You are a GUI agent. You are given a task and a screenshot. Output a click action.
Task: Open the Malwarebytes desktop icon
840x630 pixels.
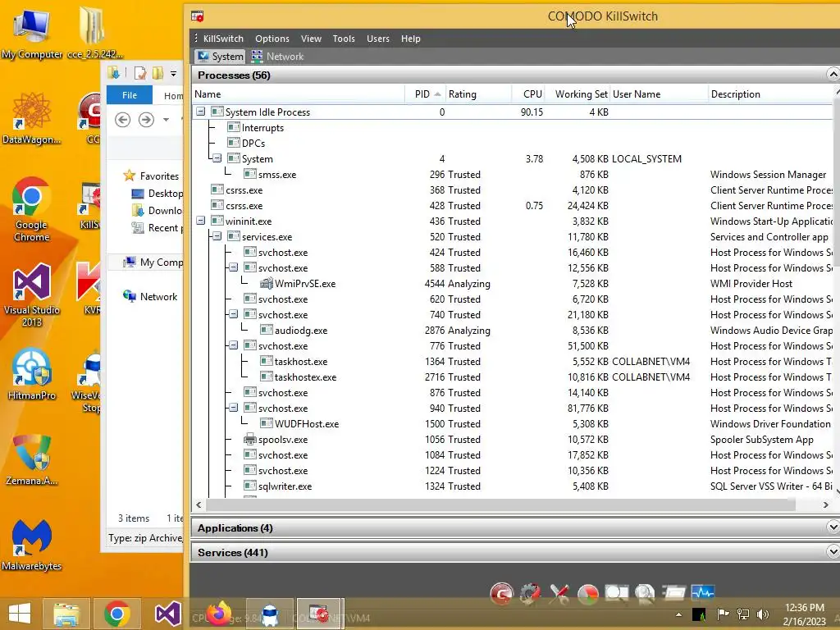31,546
